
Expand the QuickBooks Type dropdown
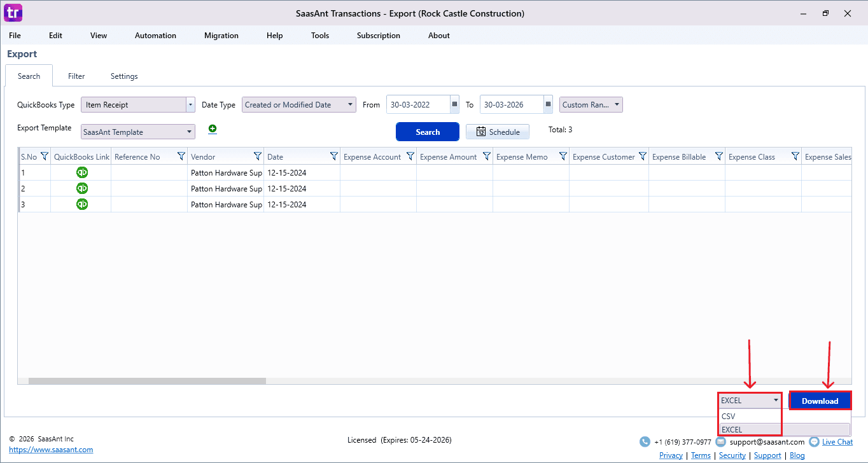click(190, 105)
